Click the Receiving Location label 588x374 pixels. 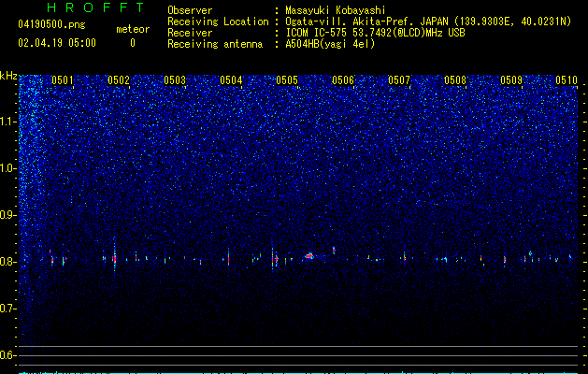218,22
